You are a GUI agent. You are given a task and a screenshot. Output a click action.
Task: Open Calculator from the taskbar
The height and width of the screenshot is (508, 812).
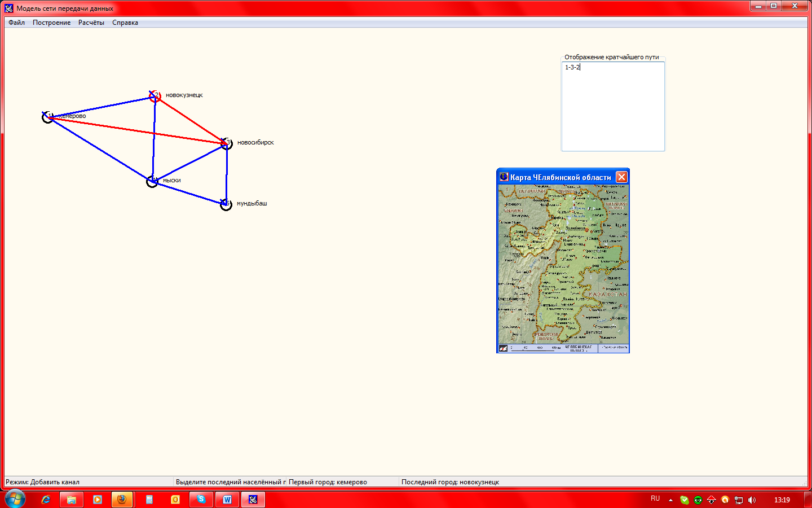tap(149, 500)
